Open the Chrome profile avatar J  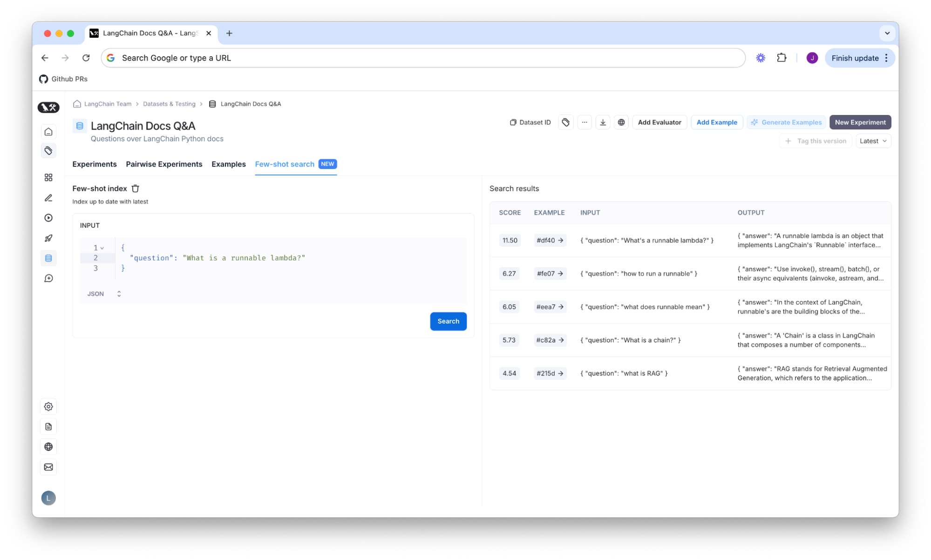tap(812, 58)
